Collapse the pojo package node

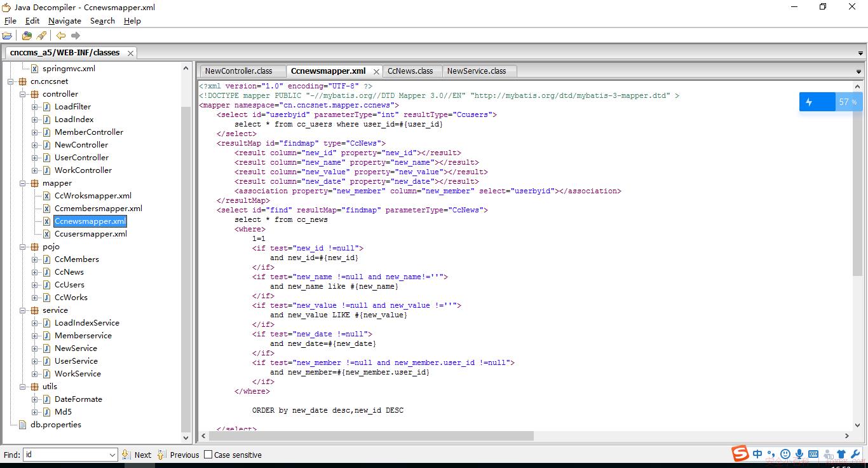[22, 247]
